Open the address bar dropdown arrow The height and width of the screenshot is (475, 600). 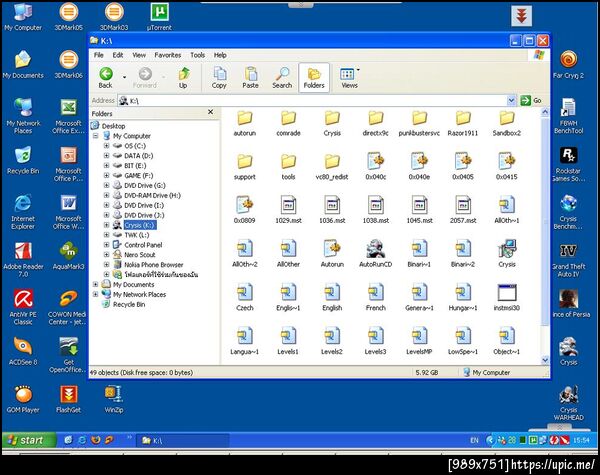pos(511,100)
